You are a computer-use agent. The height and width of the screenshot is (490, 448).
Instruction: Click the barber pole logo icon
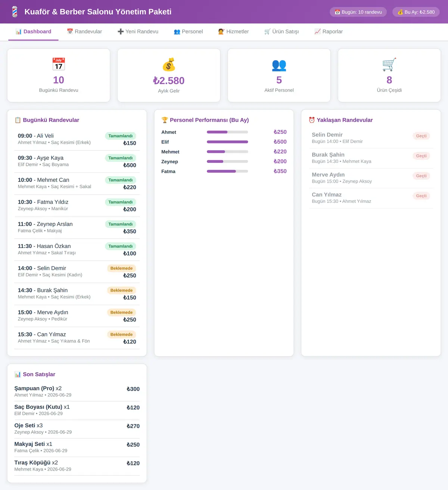click(x=15, y=12)
